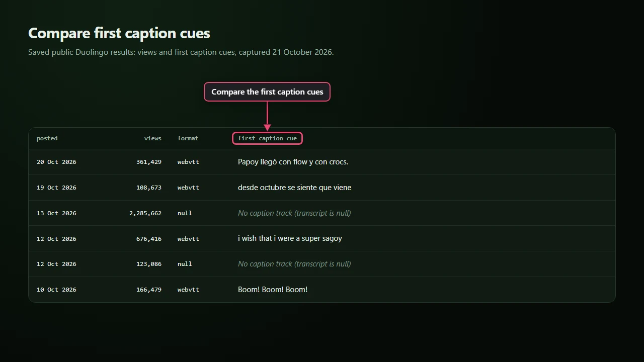Click the view count 361,429

[149, 162]
